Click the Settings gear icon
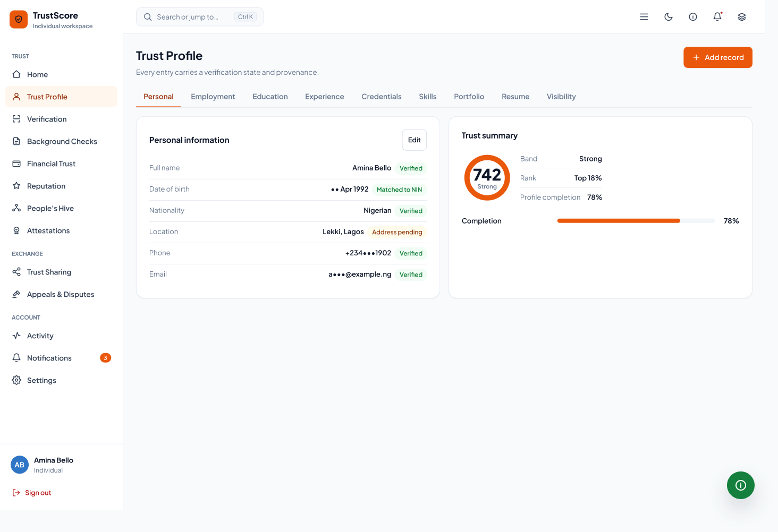Image resolution: width=778 pixels, height=532 pixels. point(16,380)
